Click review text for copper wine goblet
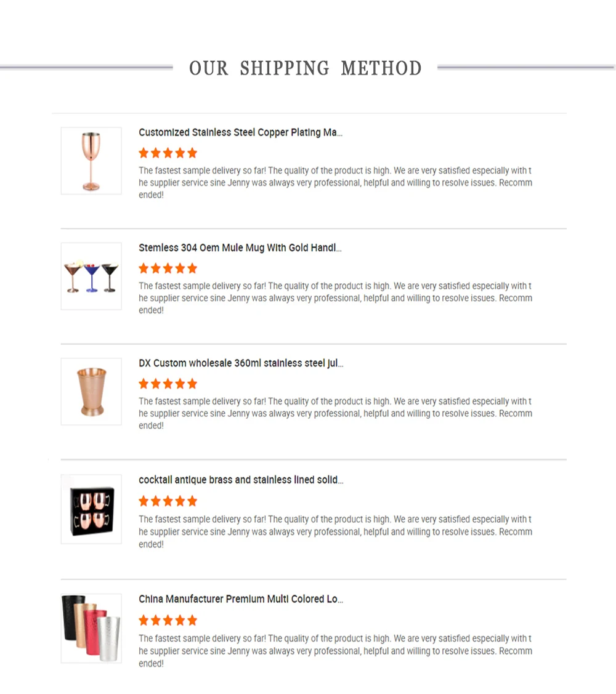Viewport: 616px width, 694px height. pyautogui.click(x=335, y=183)
